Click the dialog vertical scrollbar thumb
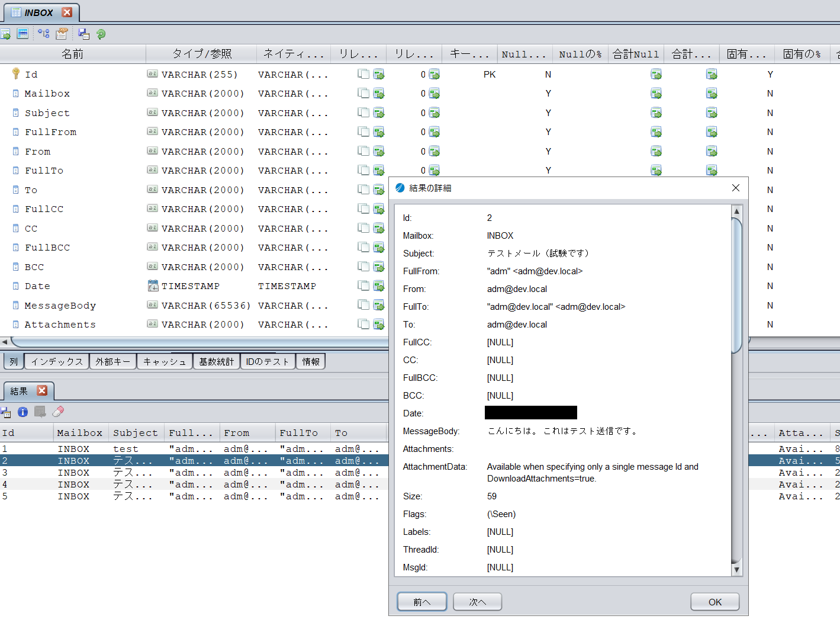 pos(736,285)
